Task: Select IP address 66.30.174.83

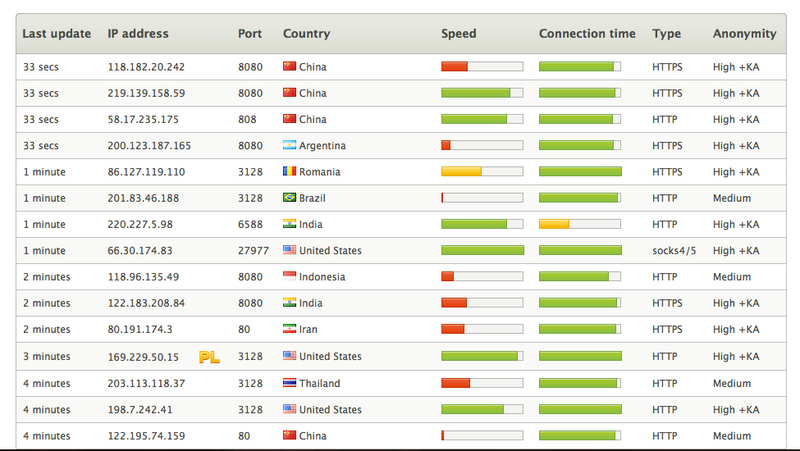Action: coord(140,250)
